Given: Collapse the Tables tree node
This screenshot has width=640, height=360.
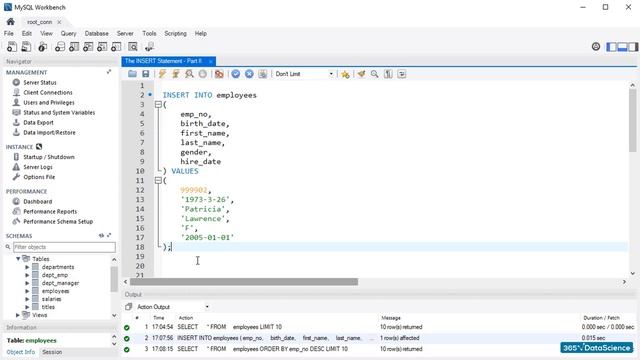Looking at the screenshot, I should point(18,259).
